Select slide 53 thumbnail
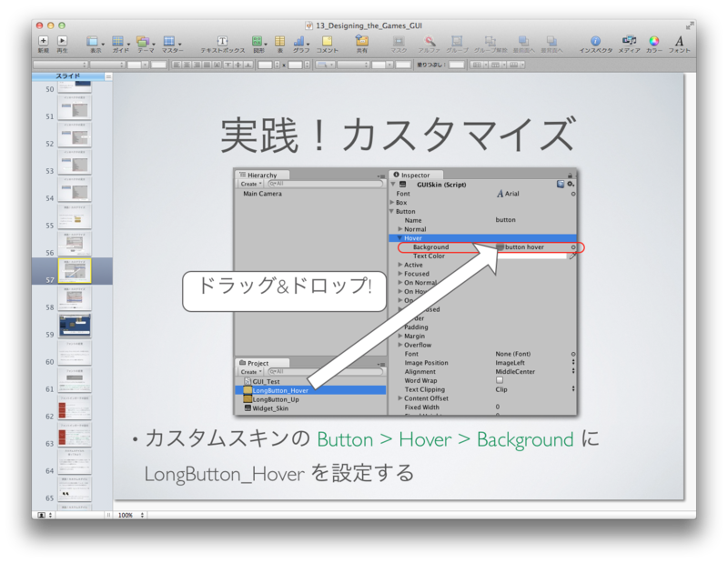The width and height of the screenshot is (728, 563). [75, 163]
